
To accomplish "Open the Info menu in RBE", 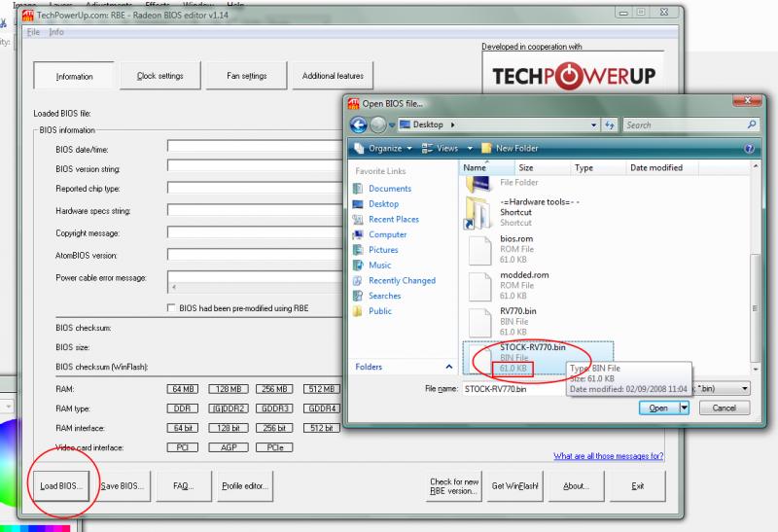I will tap(56, 32).
